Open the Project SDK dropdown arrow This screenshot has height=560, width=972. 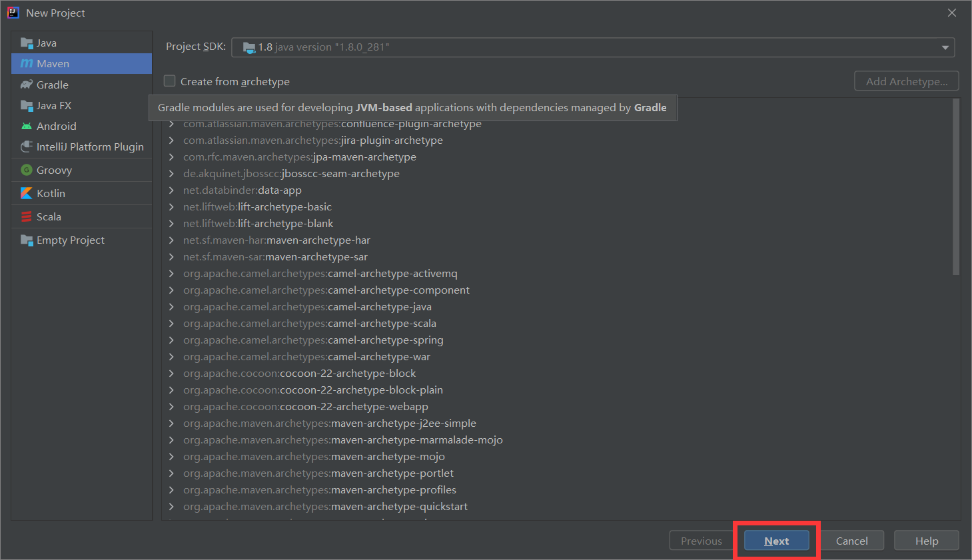click(945, 47)
